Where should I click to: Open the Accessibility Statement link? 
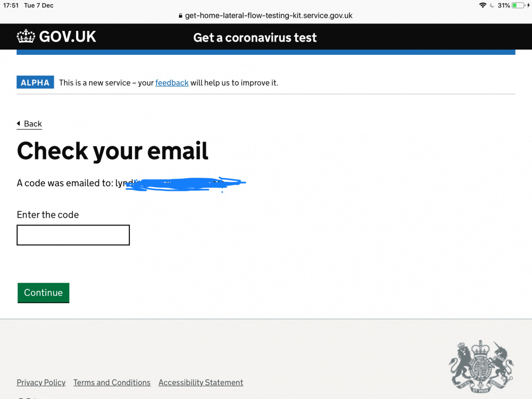point(201,383)
